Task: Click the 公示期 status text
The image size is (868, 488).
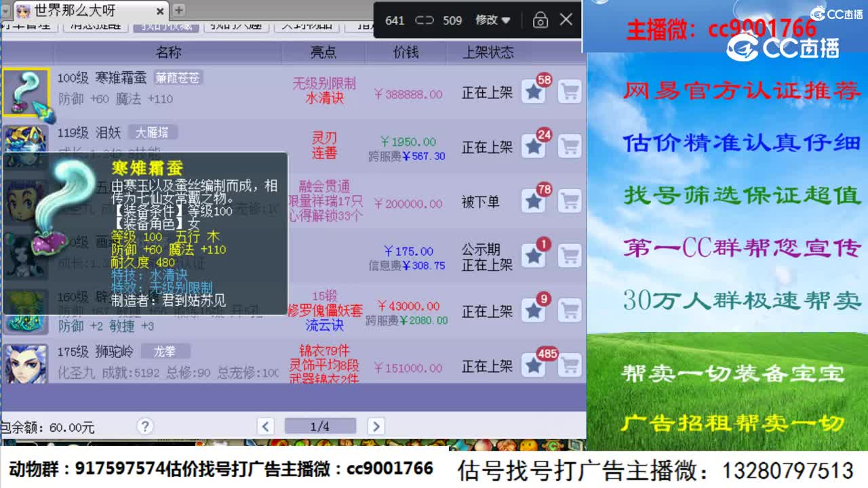Action: [x=481, y=249]
